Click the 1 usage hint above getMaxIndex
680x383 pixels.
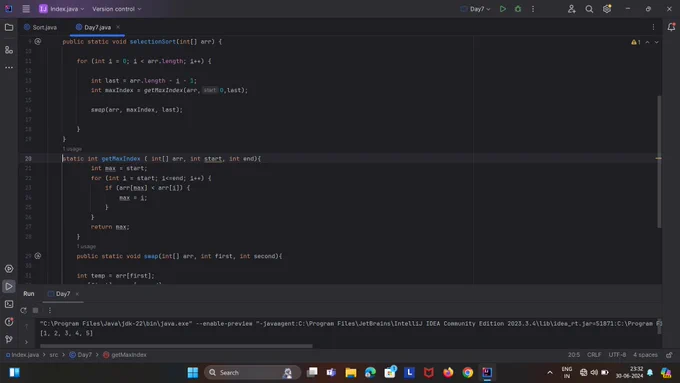pos(72,149)
